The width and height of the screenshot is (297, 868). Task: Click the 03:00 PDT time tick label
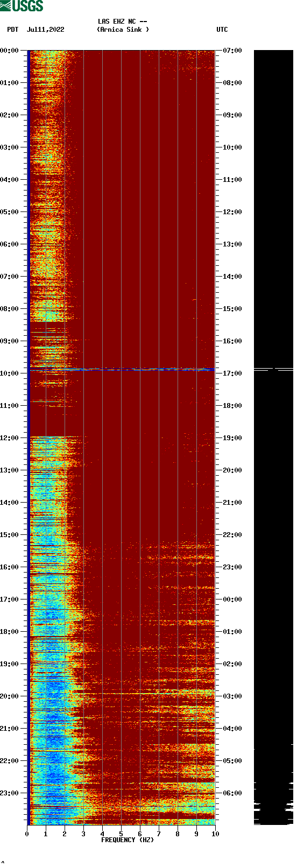click(10, 147)
